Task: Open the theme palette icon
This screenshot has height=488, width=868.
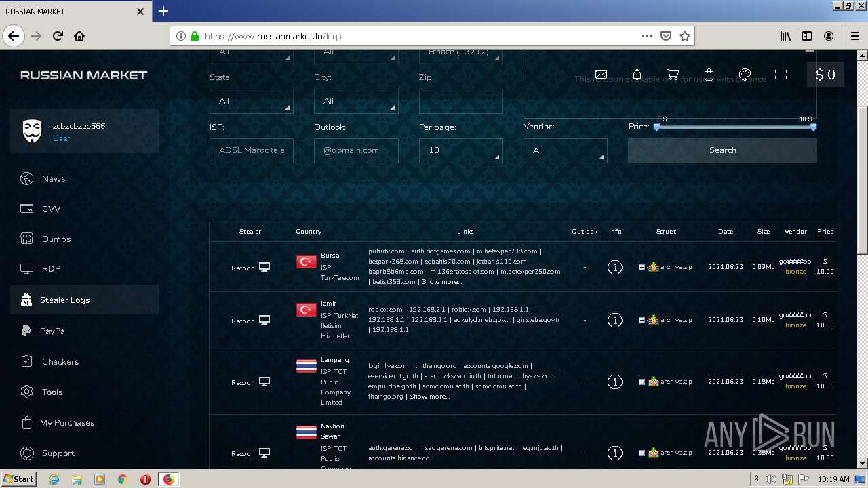Action: click(745, 75)
